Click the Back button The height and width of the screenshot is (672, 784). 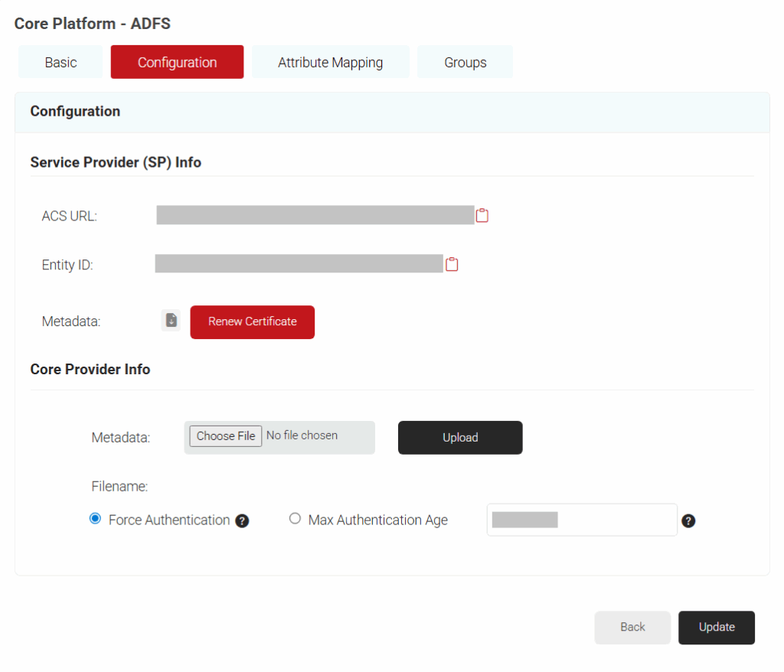[x=632, y=627]
